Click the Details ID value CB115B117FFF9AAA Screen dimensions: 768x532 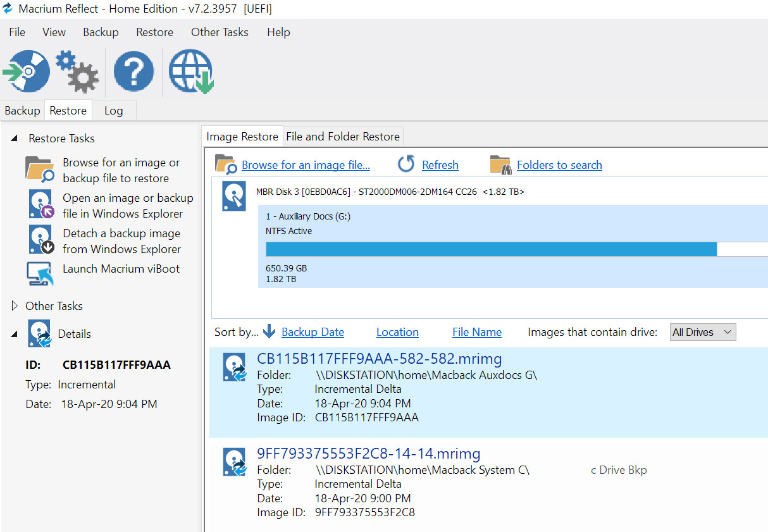[x=116, y=365]
